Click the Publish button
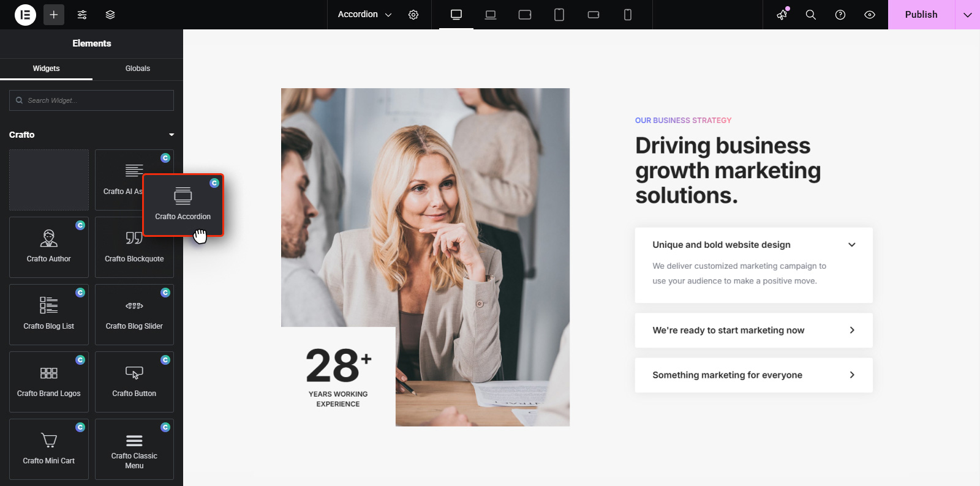This screenshot has height=486, width=980. (x=921, y=15)
